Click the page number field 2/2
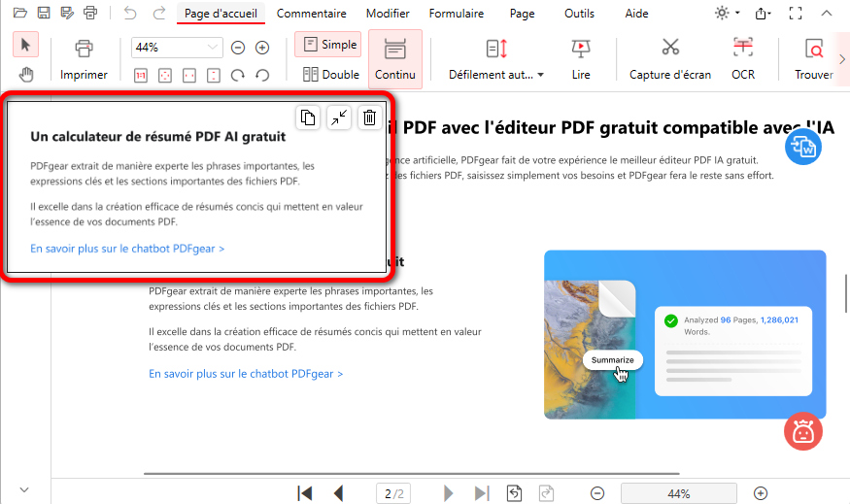 [x=393, y=493]
